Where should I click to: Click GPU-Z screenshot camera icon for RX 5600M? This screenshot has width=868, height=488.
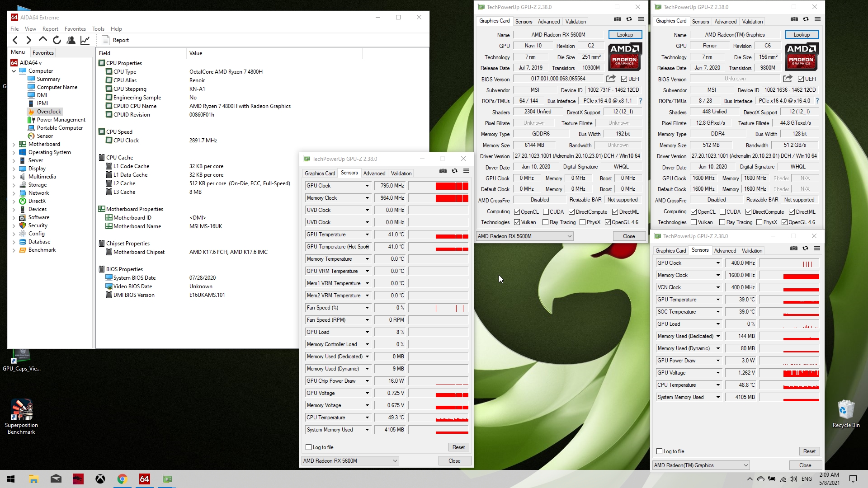pyautogui.click(x=617, y=19)
